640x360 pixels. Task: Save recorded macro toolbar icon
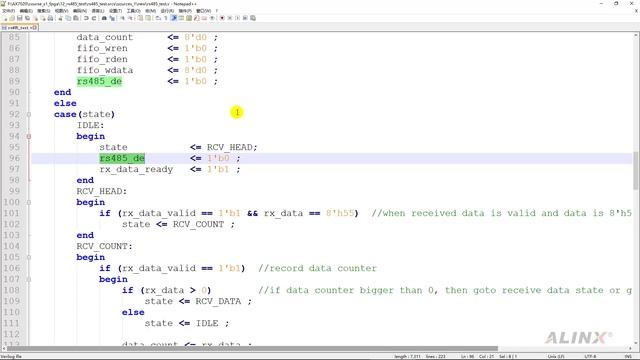point(253,18)
